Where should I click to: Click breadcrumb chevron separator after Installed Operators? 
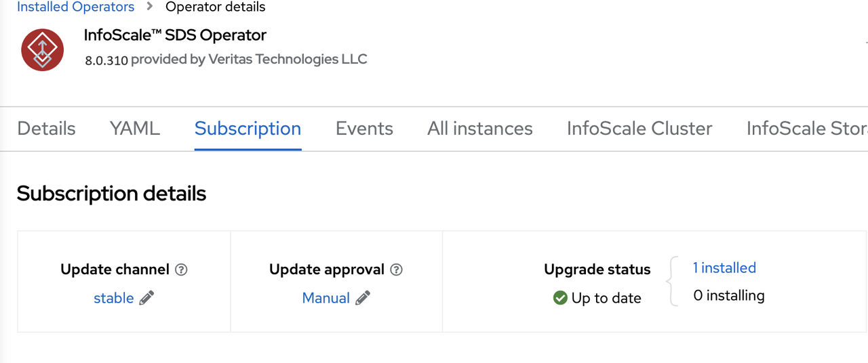click(x=150, y=7)
